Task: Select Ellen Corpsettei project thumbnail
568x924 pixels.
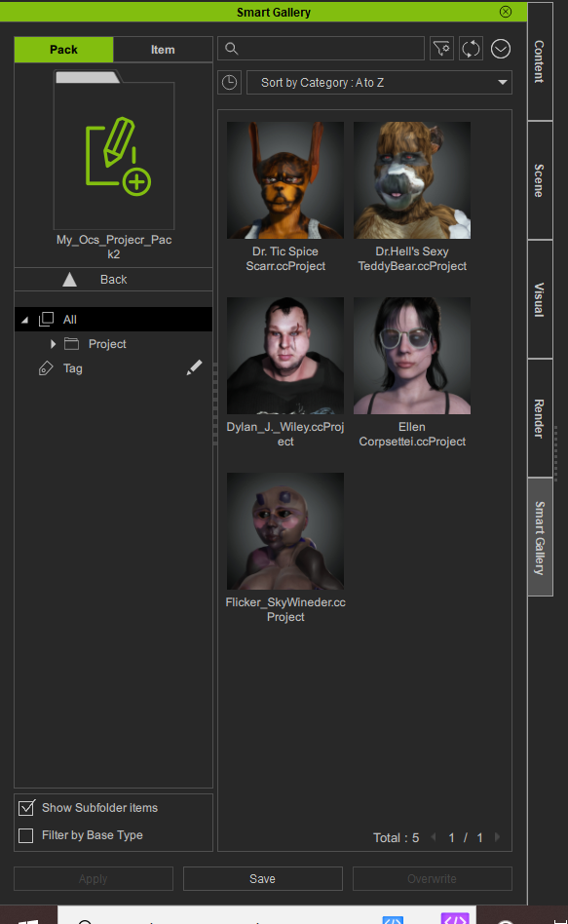Action: [412, 356]
